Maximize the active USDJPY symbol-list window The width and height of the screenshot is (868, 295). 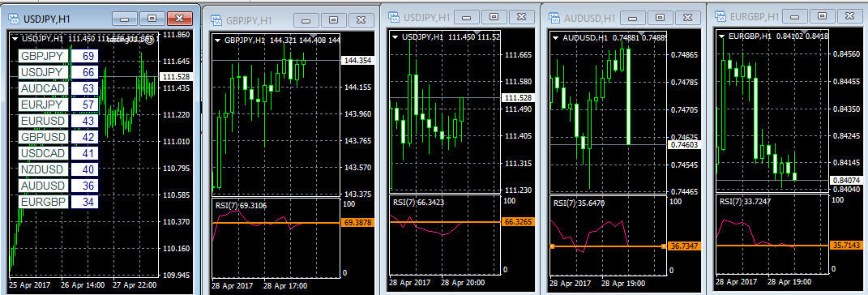coord(152,19)
